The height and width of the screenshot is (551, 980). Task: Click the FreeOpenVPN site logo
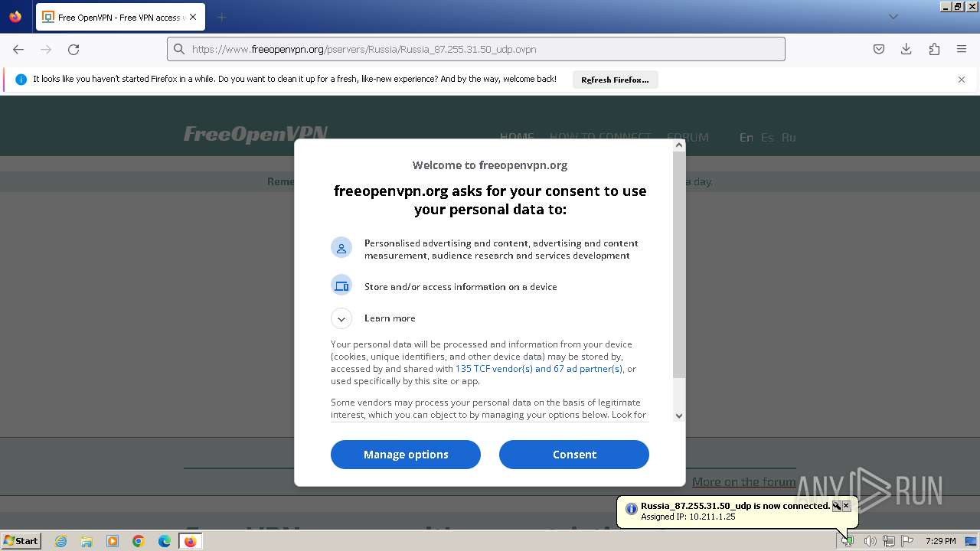coord(256,135)
